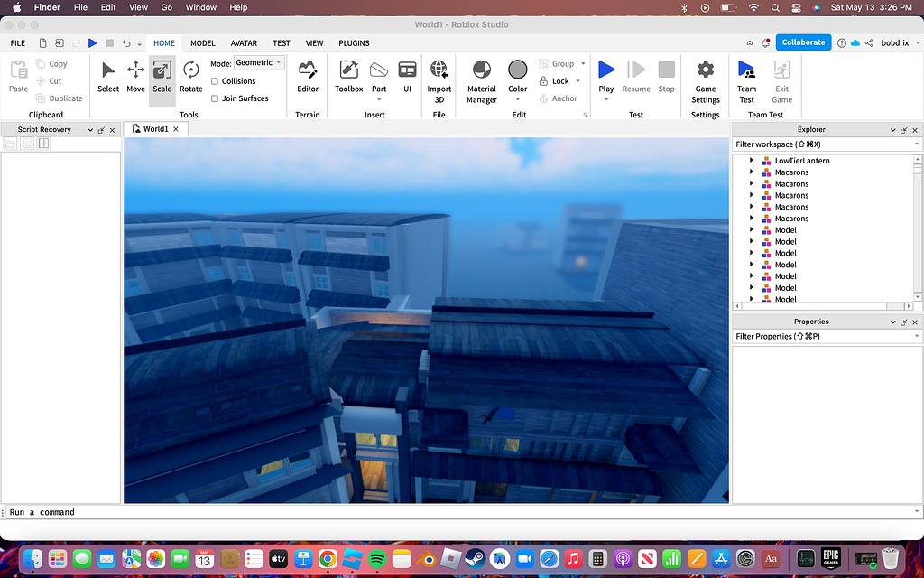Image resolution: width=924 pixels, height=578 pixels.
Task: Insert a new Part
Action: [379, 78]
